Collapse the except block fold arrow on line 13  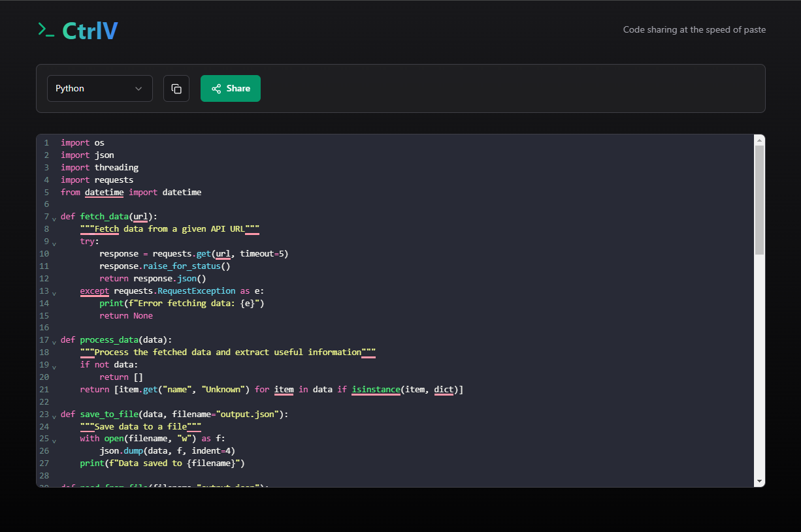54,292
